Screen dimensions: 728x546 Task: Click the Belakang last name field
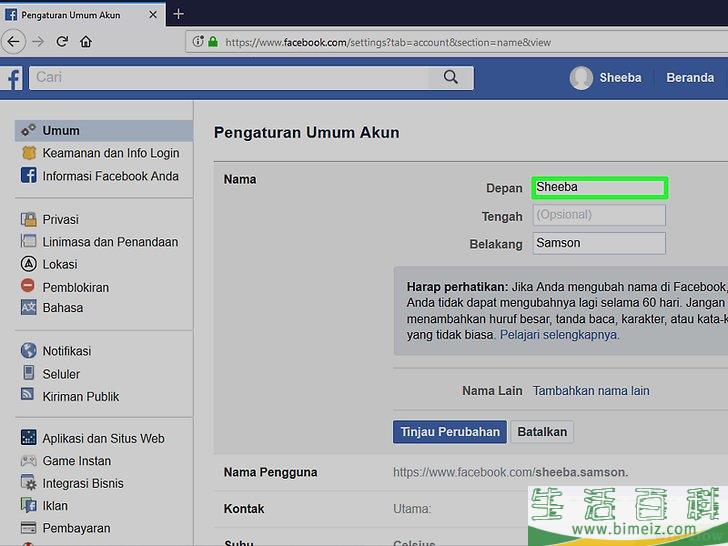click(599, 243)
